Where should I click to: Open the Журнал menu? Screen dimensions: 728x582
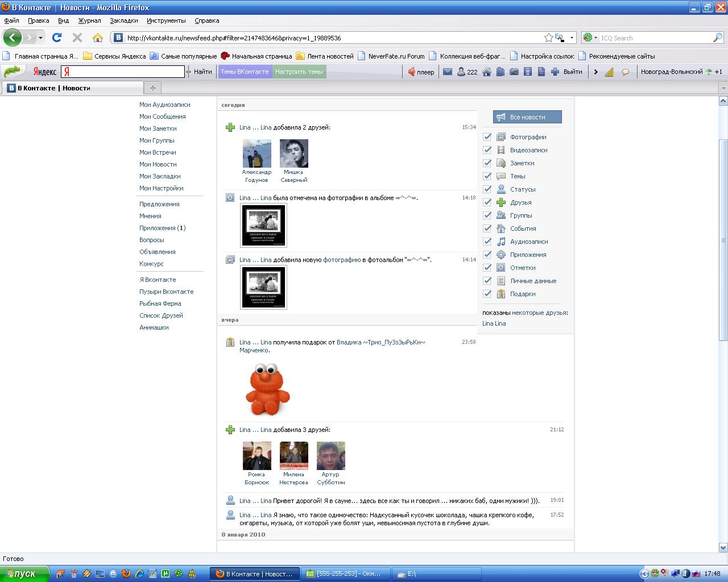point(89,20)
